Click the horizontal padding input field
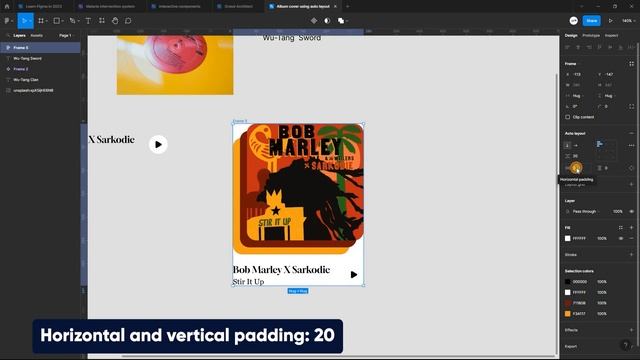This screenshot has height=360, width=640. (578, 168)
